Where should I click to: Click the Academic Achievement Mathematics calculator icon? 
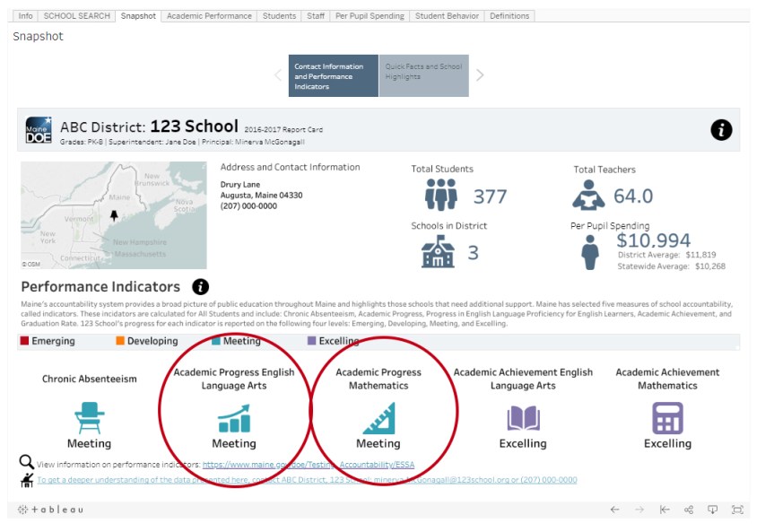pyautogui.click(x=667, y=418)
